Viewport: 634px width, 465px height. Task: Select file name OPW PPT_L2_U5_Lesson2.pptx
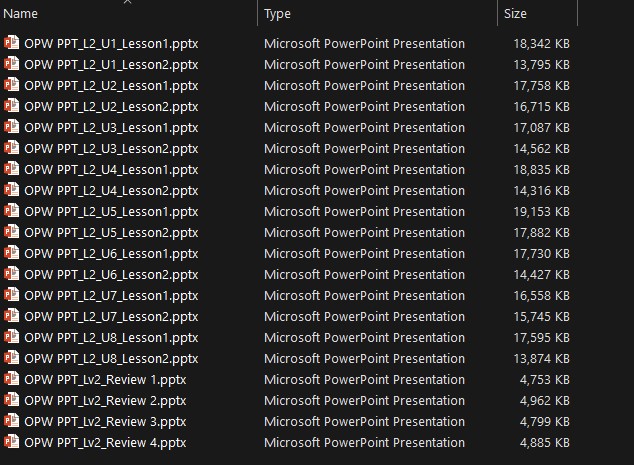pyautogui.click(x=111, y=233)
